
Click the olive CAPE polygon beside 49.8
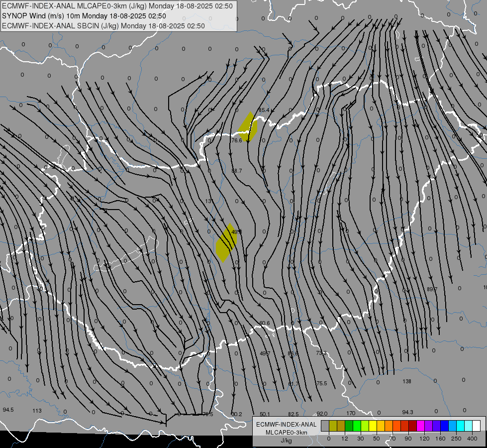pyautogui.click(x=226, y=243)
